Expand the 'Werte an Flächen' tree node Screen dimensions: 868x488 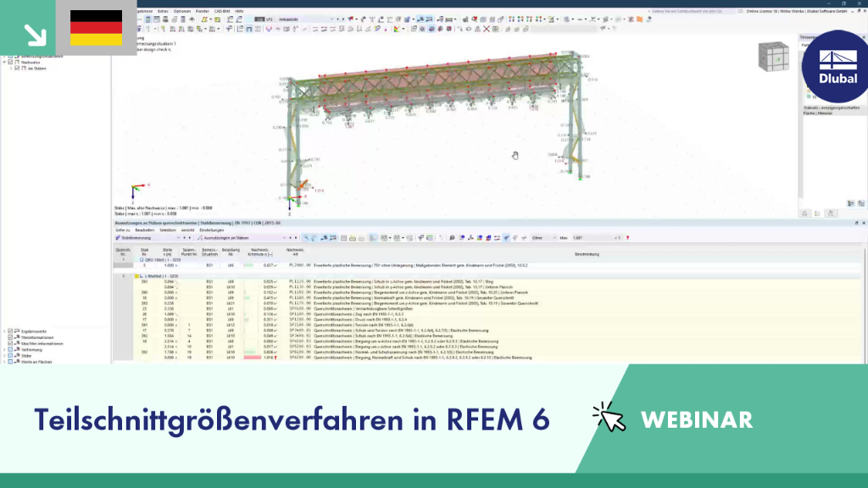pyautogui.click(x=4, y=361)
